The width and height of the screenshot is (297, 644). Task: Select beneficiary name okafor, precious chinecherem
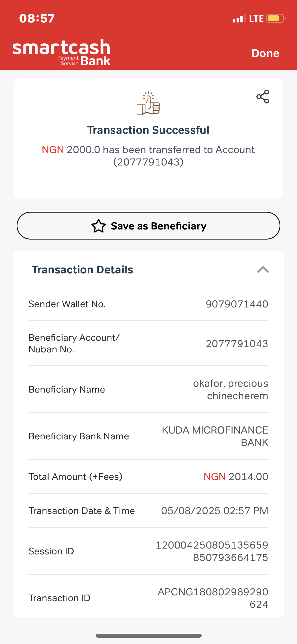coord(230,389)
